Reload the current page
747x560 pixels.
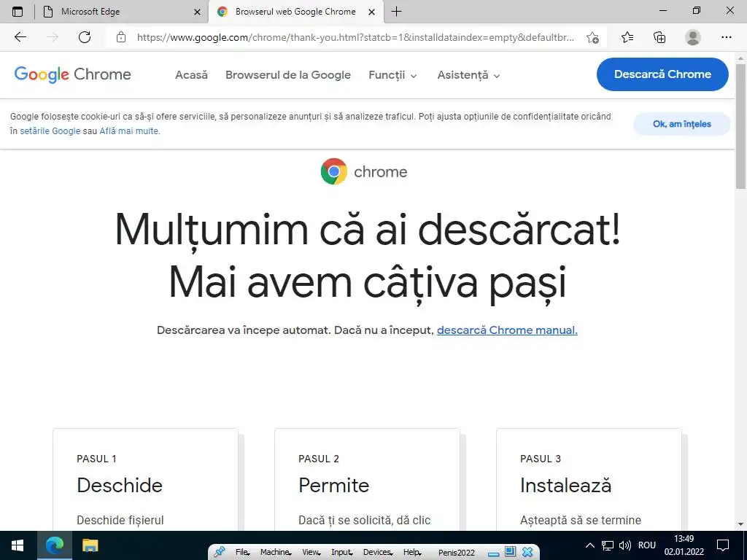(85, 37)
